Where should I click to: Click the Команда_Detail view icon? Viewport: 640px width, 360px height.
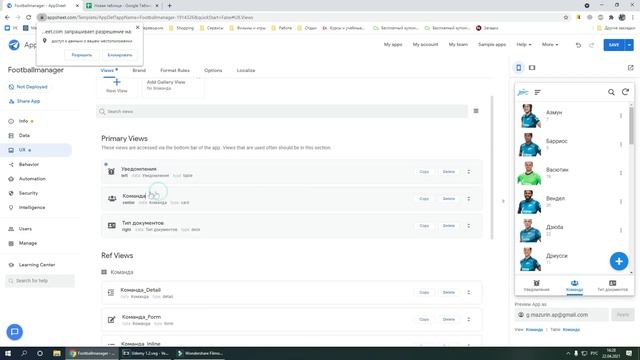tap(111, 293)
